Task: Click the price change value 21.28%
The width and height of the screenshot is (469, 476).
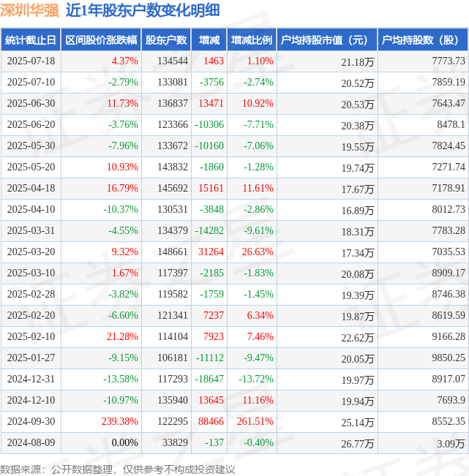Action: (122, 336)
